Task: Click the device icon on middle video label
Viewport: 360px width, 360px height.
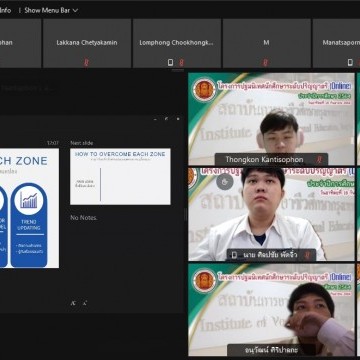Action: point(234,255)
